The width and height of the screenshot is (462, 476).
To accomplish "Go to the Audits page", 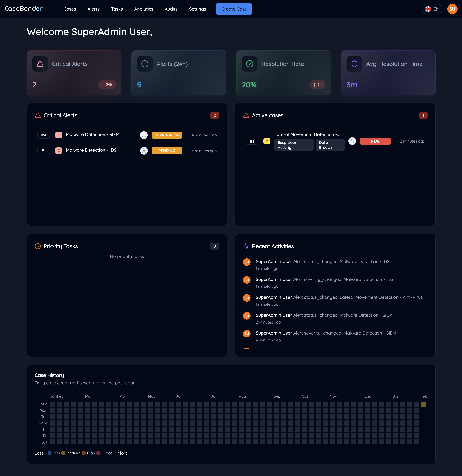I will click(x=171, y=9).
